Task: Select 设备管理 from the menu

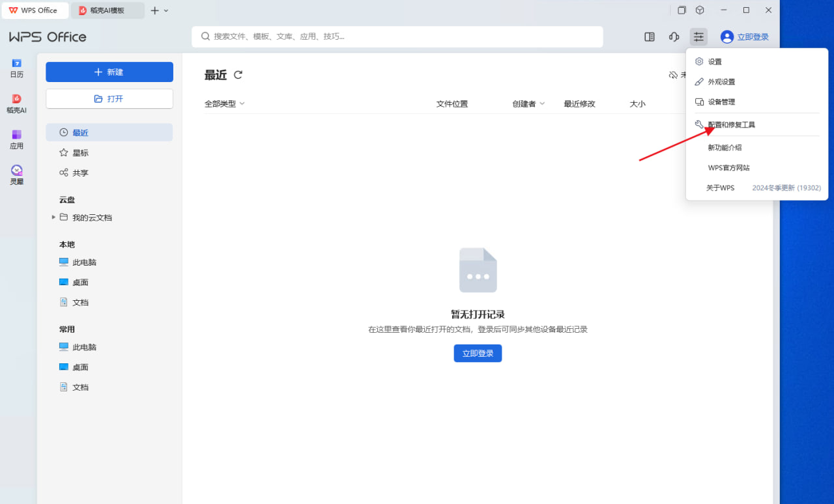Action: (757, 102)
